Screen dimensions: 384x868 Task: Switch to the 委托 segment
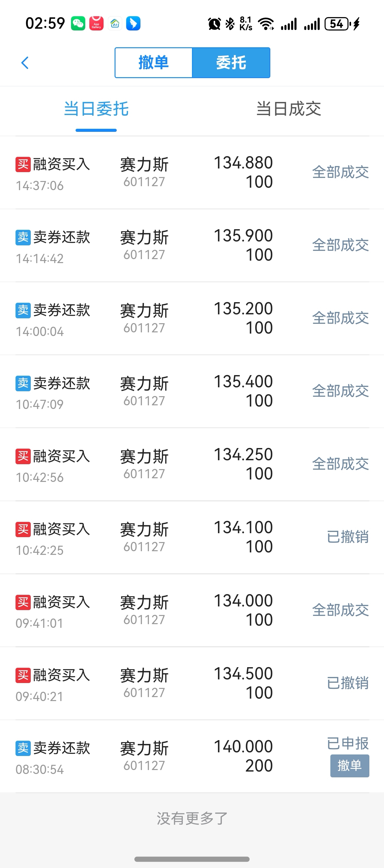coord(231,63)
